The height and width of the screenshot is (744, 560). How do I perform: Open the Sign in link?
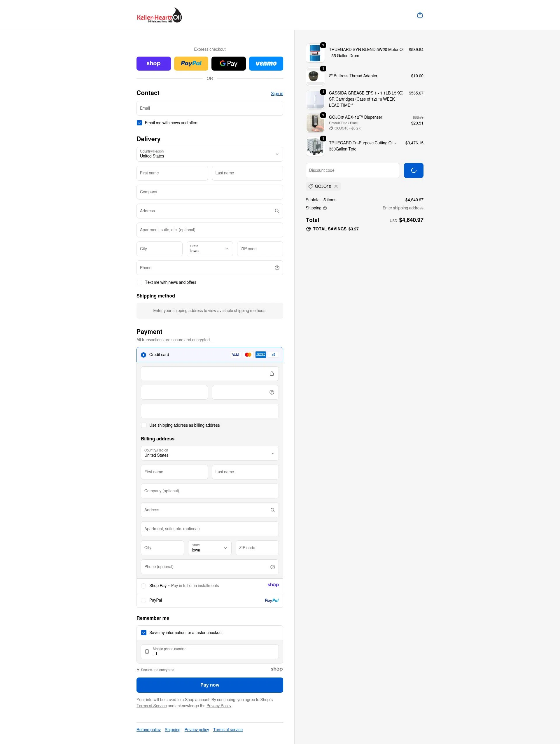[277, 94]
